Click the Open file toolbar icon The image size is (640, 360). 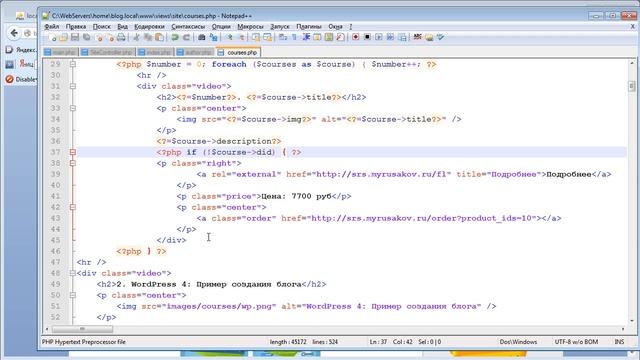(x=63, y=38)
